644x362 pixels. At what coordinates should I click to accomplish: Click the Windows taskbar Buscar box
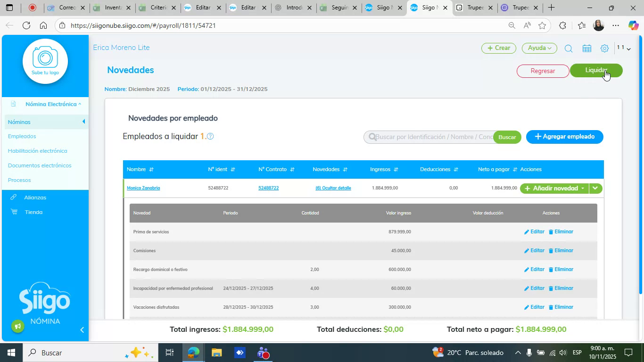pyautogui.click(x=90, y=353)
